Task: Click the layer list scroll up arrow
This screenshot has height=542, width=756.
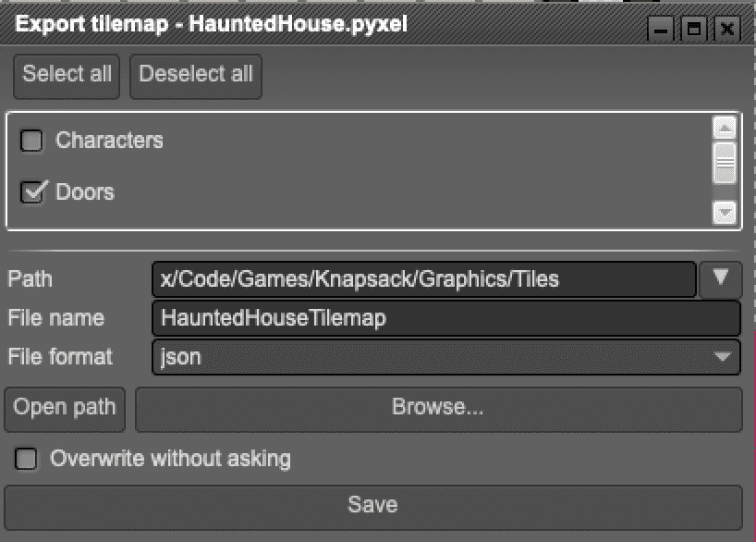Action: coord(725,129)
